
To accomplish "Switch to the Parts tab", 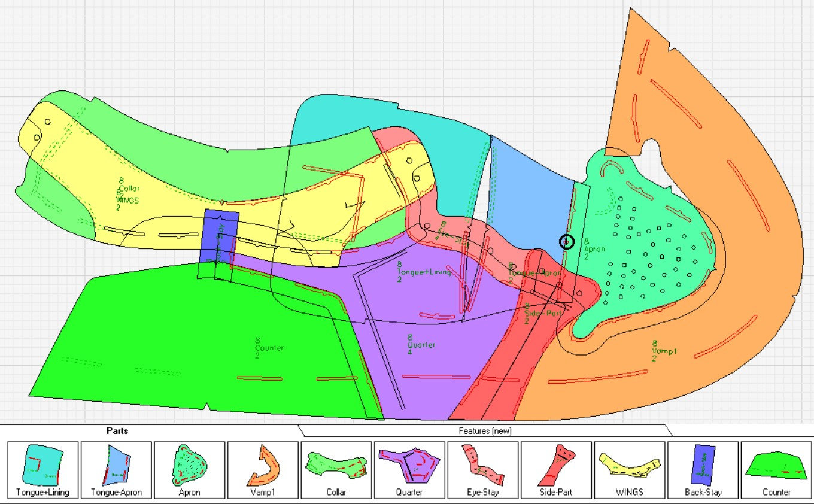I will click(117, 430).
